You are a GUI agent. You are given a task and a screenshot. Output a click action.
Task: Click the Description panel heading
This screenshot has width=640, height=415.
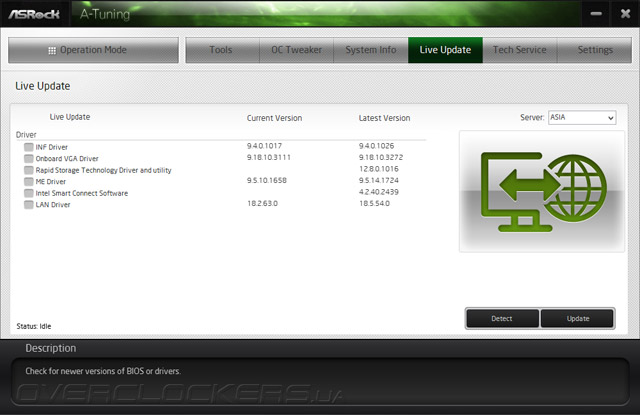point(51,348)
